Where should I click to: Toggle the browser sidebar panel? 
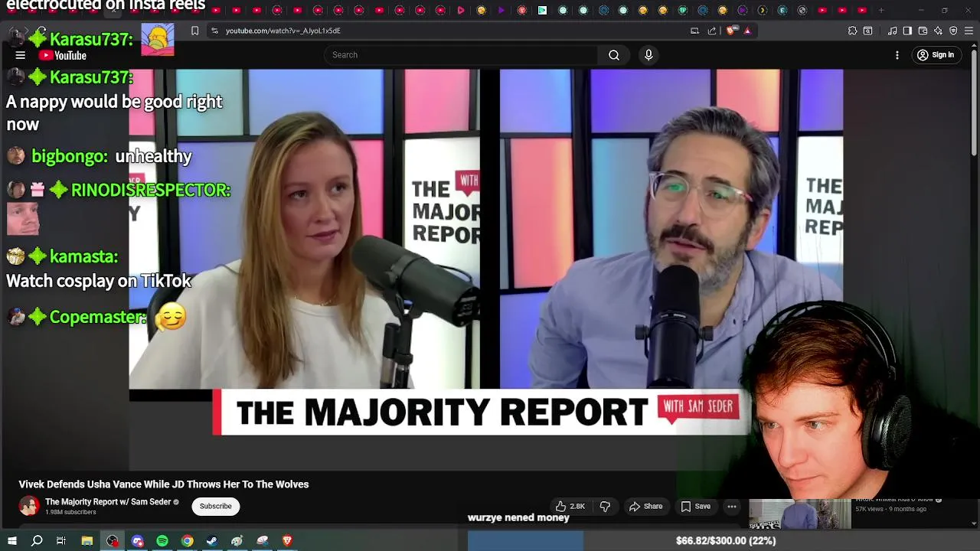point(907,31)
